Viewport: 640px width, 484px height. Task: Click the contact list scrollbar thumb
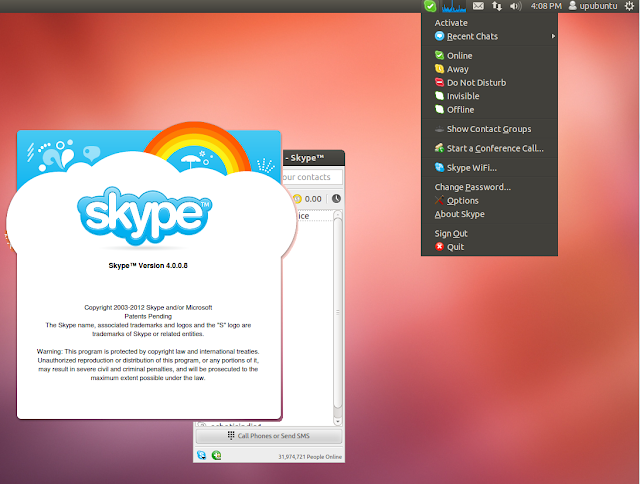coord(338,313)
